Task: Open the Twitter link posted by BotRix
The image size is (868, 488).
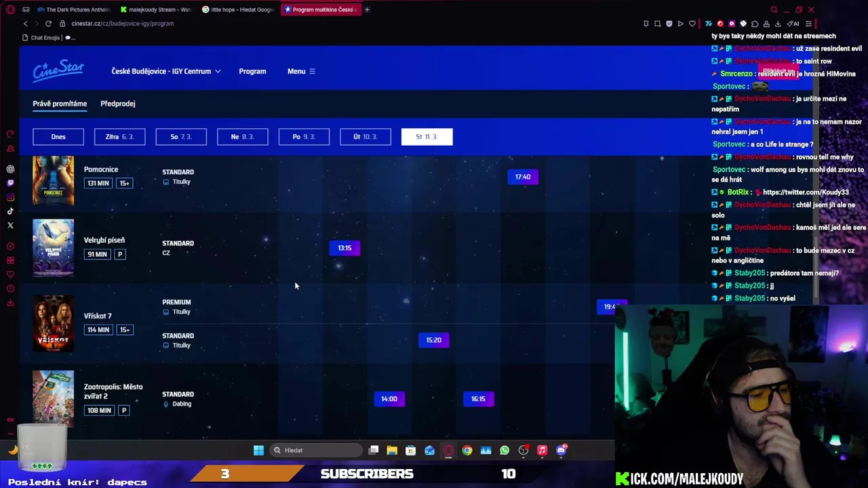Action: pyautogui.click(x=806, y=192)
